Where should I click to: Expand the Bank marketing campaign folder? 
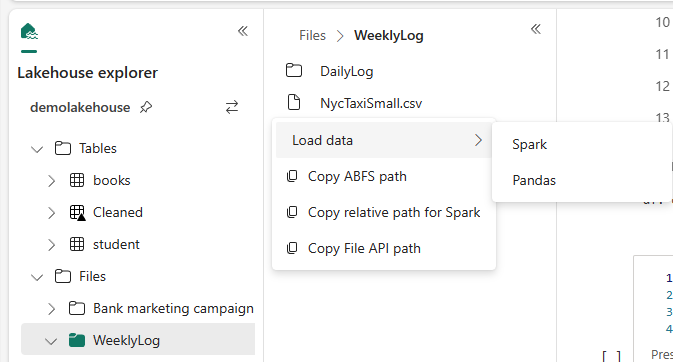52,309
